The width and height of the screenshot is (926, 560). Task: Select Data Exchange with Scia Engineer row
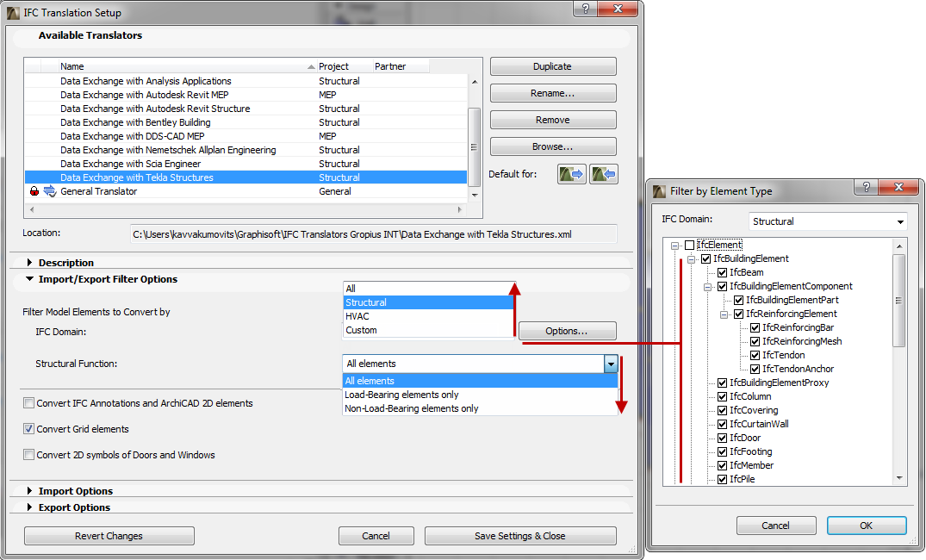(x=245, y=164)
